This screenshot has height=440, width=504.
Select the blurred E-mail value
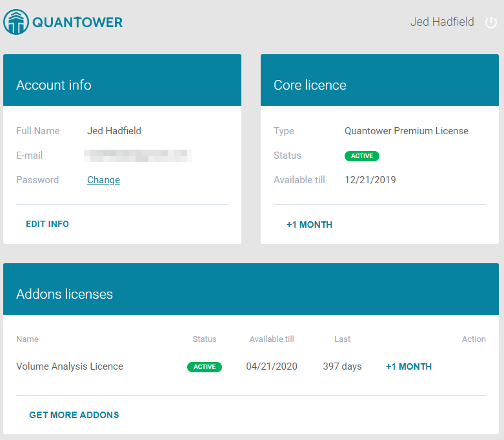(x=138, y=155)
